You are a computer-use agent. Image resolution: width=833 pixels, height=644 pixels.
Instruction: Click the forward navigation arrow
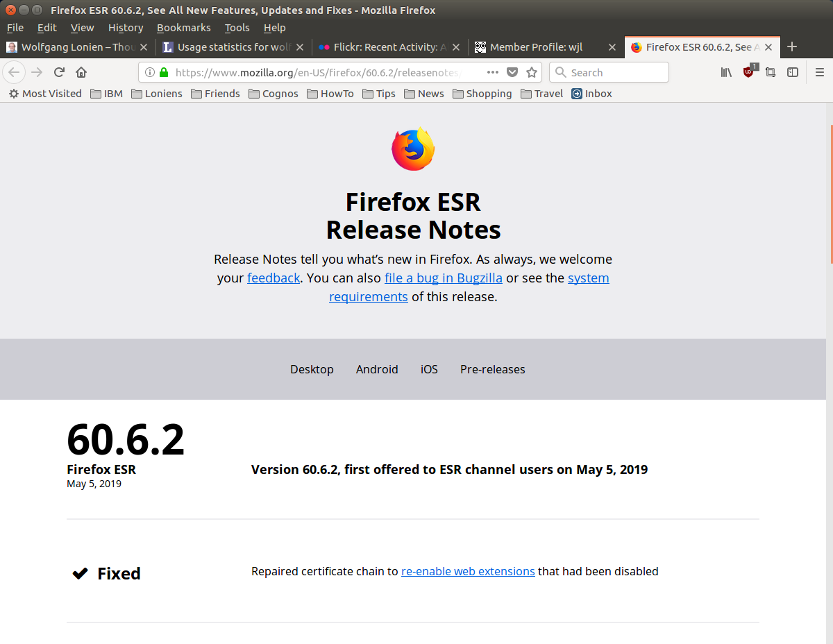point(37,72)
